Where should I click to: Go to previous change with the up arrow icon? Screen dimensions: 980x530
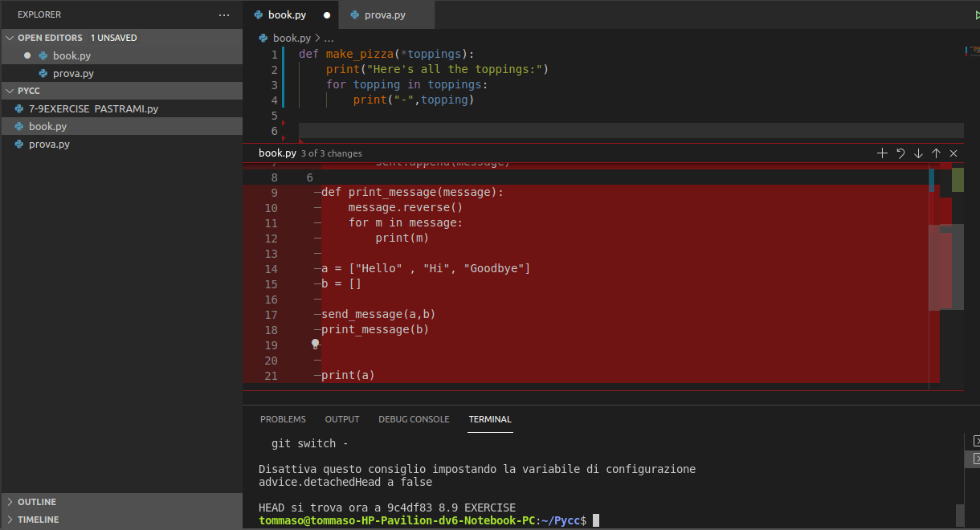936,153
